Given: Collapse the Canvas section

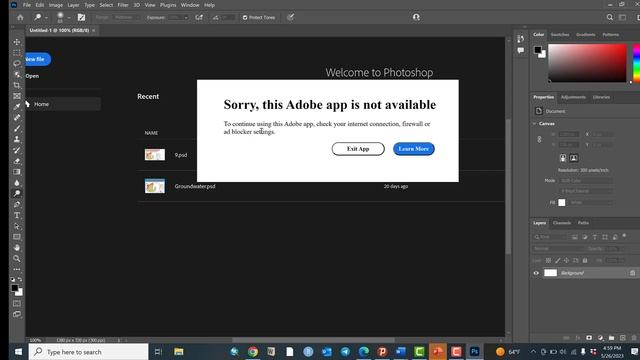Looking at the screenshot, I should [534, 123].
